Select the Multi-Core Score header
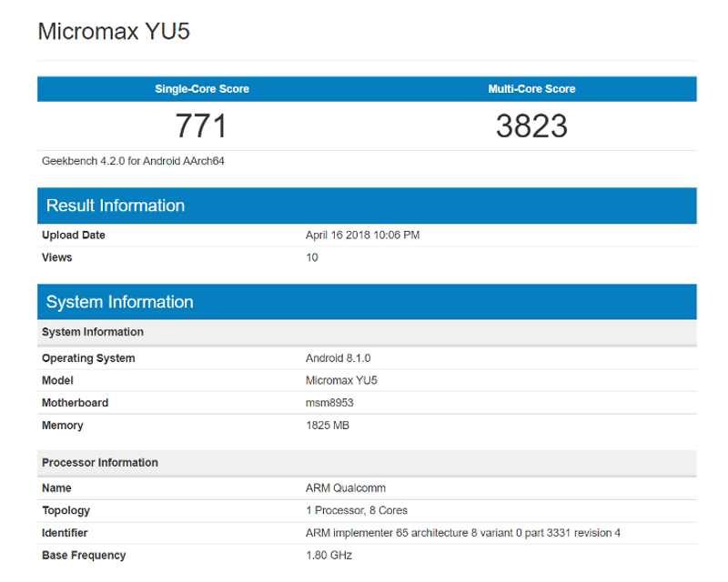 pyautogui.click(x=531, y=88)
